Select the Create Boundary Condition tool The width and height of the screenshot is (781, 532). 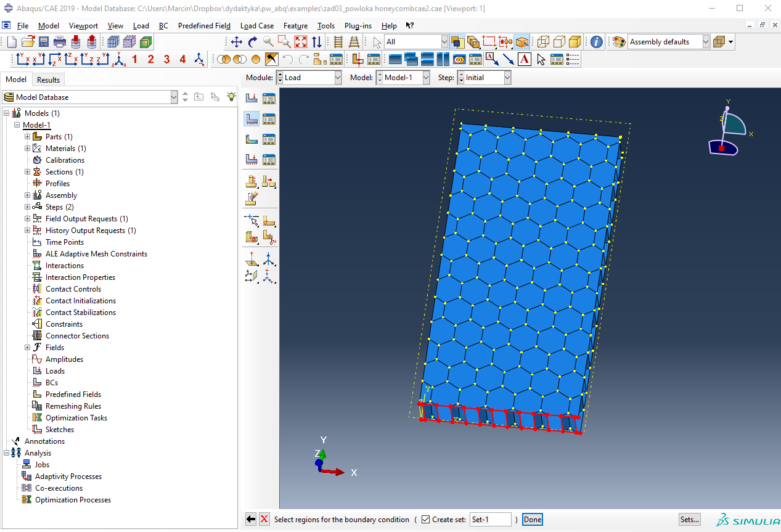click(251, 118)
